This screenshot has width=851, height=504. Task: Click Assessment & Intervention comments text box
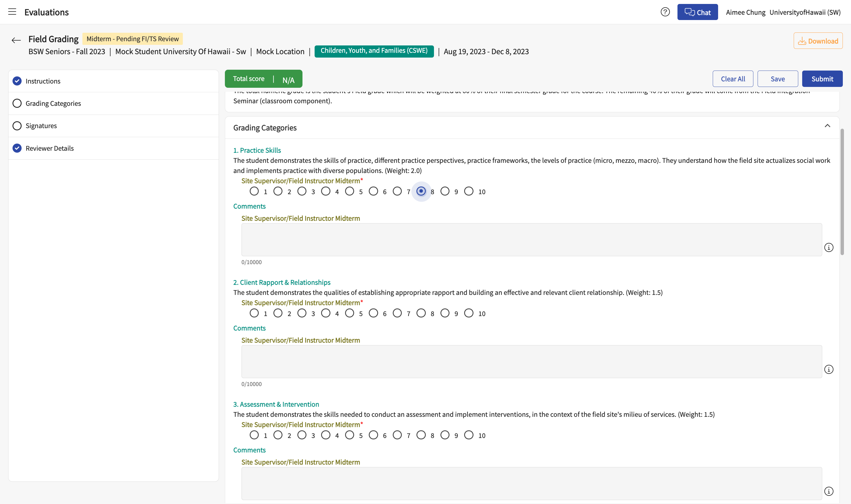point(531,484)
